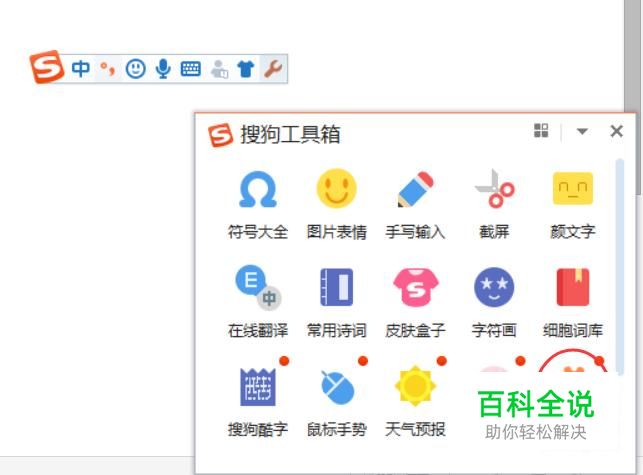The height and width of the screenshot is (475, 643).
Task: Open 常用诗词 common poetry tool
Action: point(336,303)
